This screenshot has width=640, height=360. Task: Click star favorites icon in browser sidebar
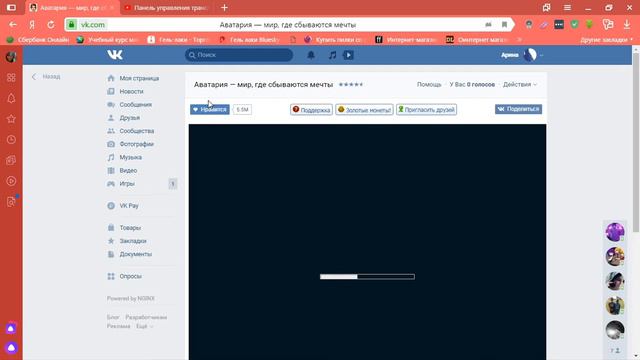11,119
